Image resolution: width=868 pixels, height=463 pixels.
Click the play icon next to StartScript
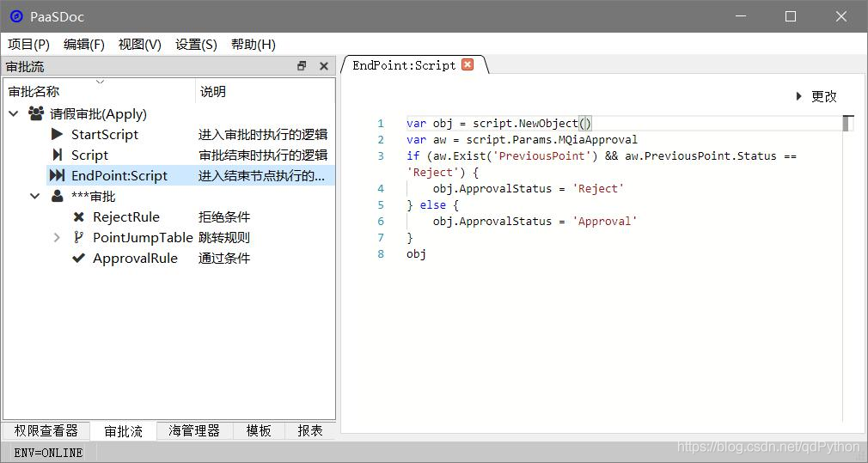(57, 134)
